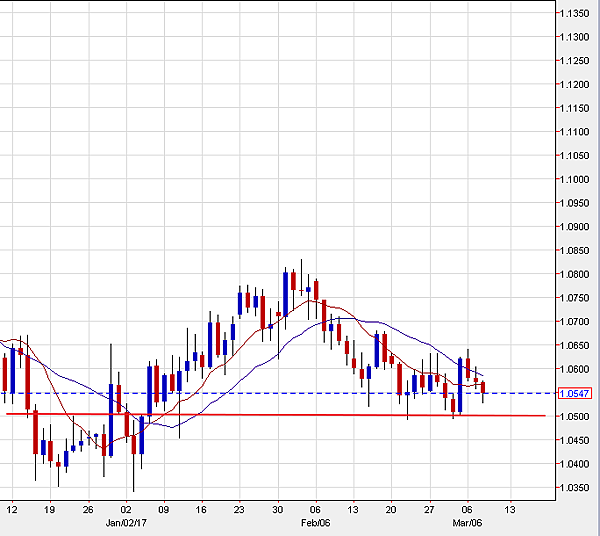Click the 1.0600 price axis label

point(575,369)
